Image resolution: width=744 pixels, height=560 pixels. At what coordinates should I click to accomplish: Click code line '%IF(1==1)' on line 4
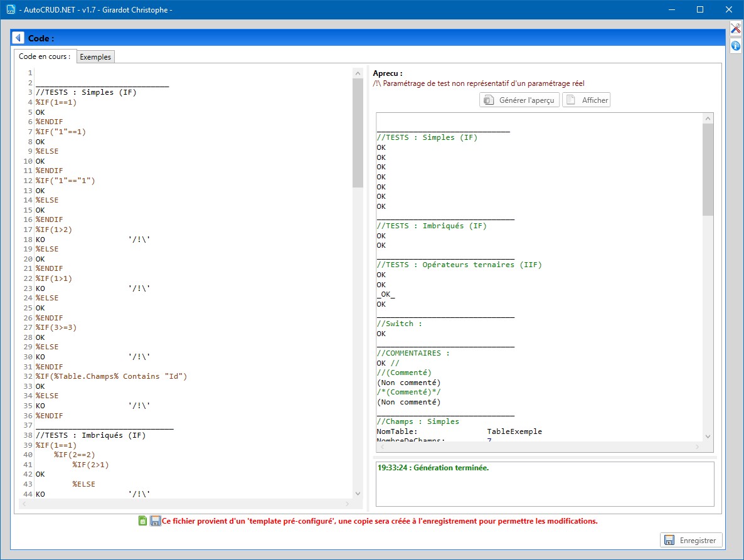[x=56, y=102]
